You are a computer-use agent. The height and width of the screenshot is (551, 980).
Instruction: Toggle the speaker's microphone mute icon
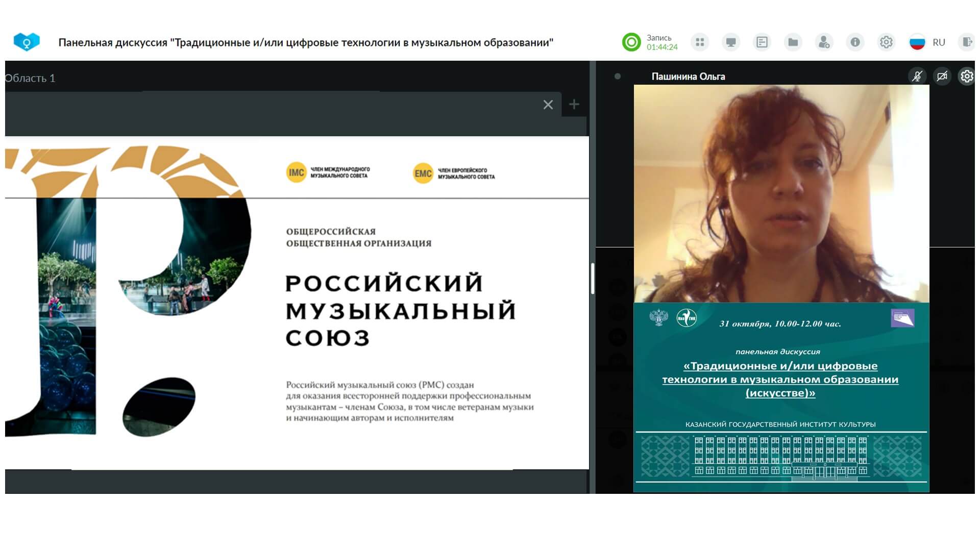click(917, 77)
